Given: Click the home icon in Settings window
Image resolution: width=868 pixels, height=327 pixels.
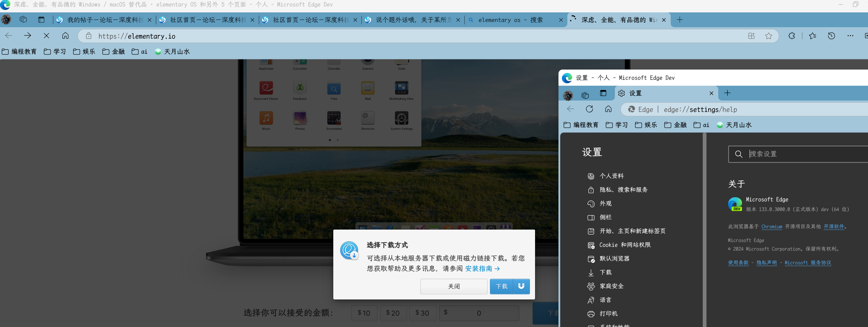Looking at the screenshot, I should tap(608, 109).
